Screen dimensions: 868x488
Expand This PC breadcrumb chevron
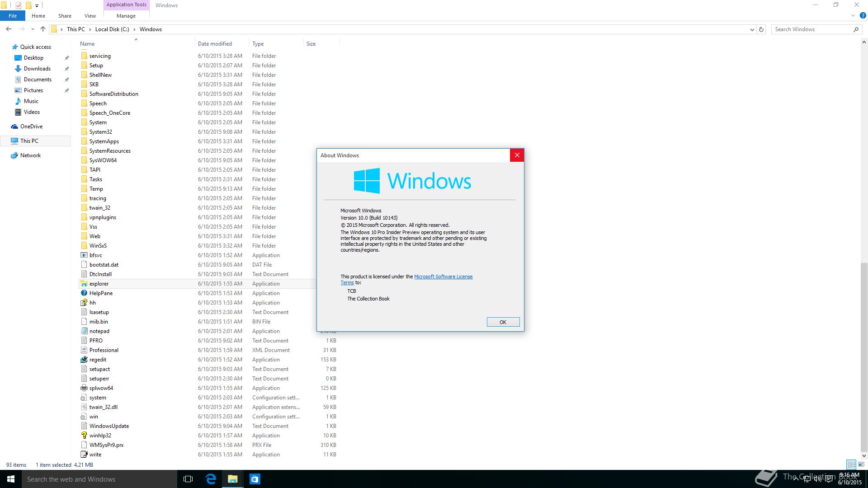90,29
